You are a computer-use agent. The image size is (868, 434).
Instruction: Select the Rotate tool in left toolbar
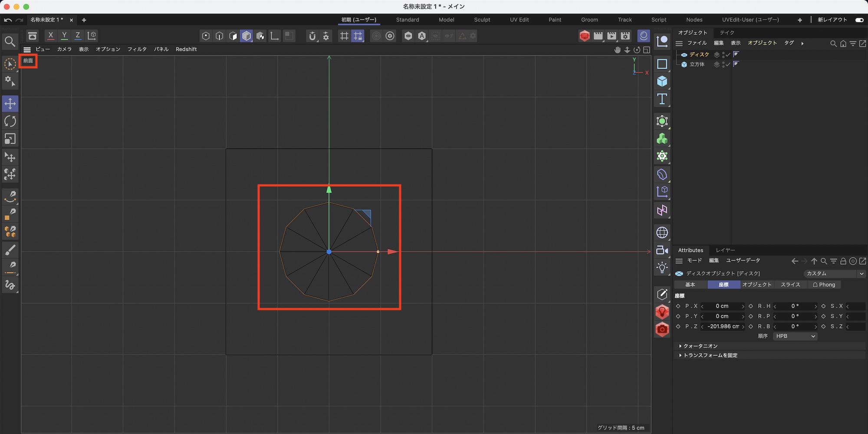(10, 122)
